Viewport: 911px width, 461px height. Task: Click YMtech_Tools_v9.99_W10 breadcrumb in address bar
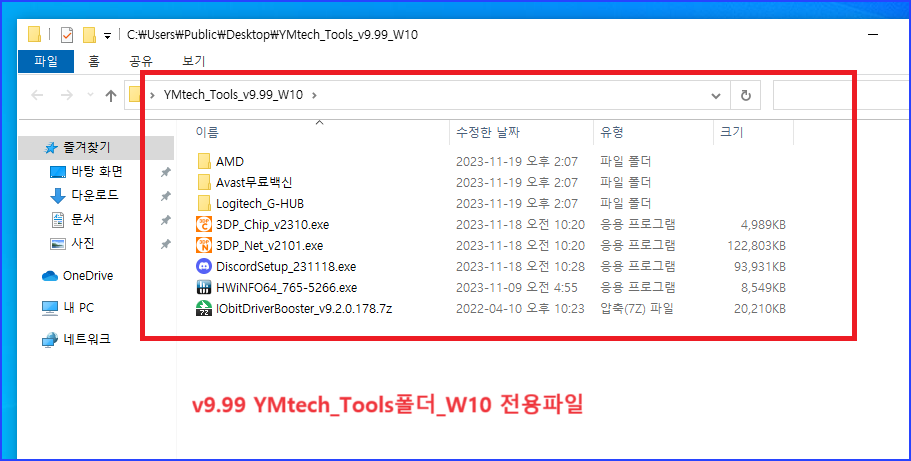pos(233,95)
